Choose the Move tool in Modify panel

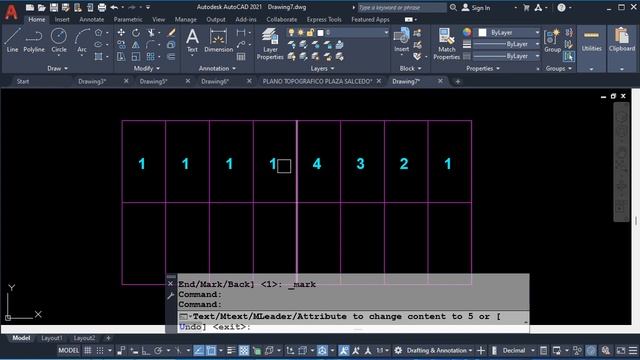pyautogui.click(x=121, y=33)
